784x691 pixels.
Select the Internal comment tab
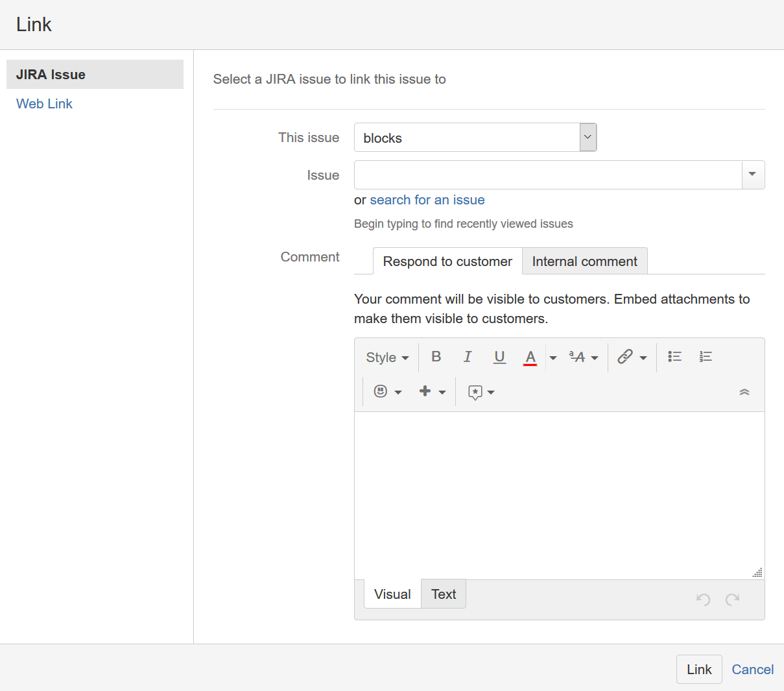point(584,261)
